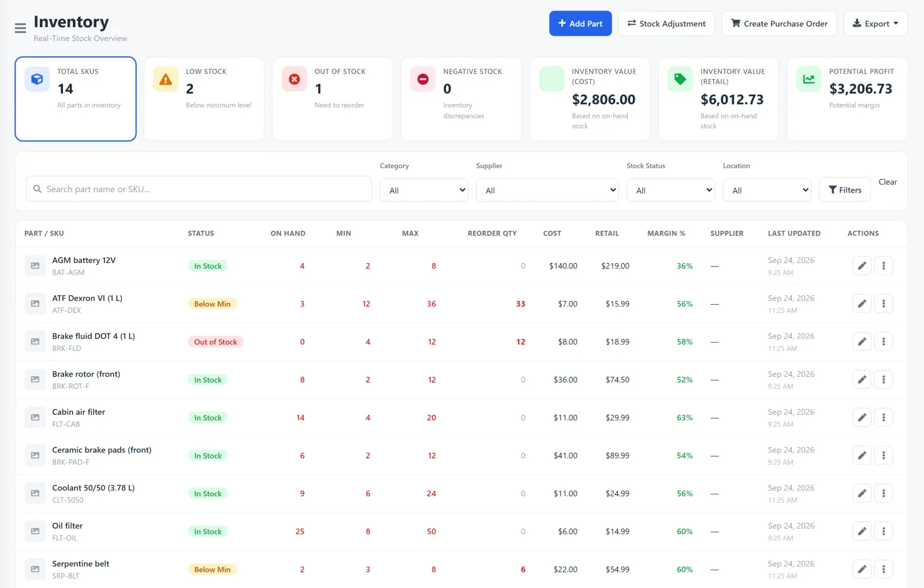Click the Serpentine belt part name

pyautogui.click(x=81, y=564)
